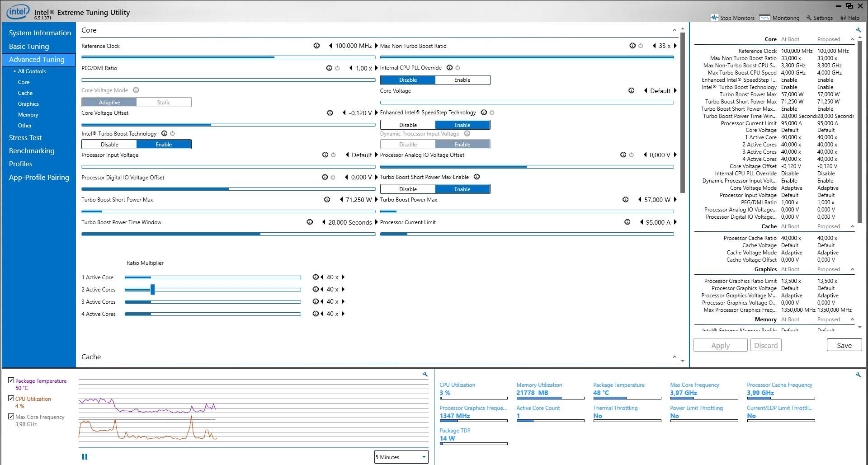Set Internal CPU PLL Override to Enable

click(462, 80)
